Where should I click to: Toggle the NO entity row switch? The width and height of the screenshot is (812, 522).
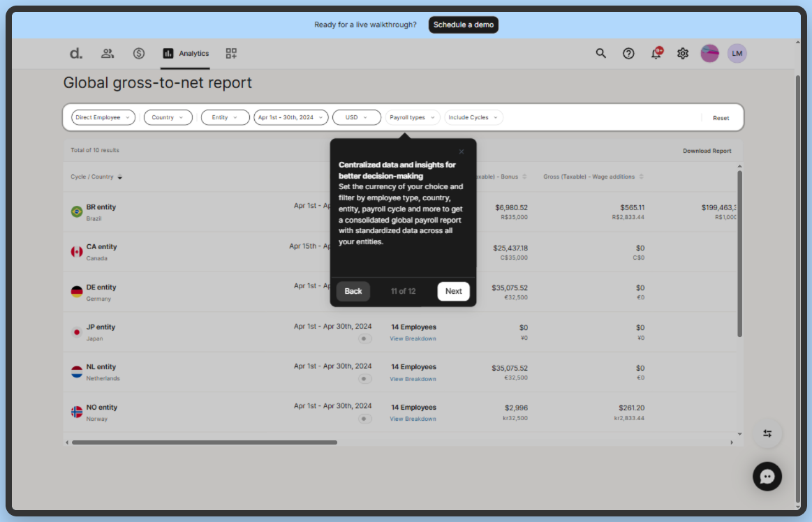pyautogui.click(x=365, y=419)
